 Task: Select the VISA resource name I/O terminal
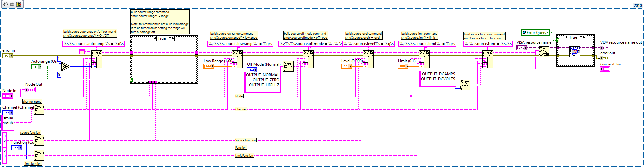(x=522, y=48)
